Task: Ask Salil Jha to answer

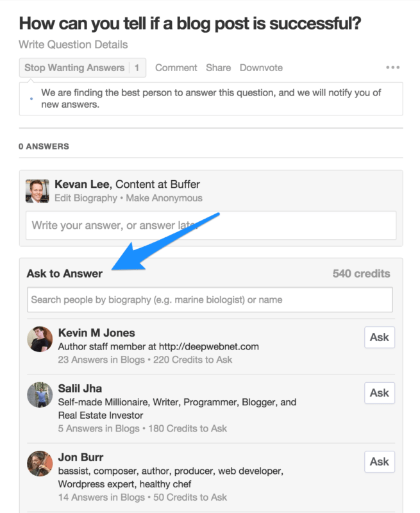Action: coord(379,393)
